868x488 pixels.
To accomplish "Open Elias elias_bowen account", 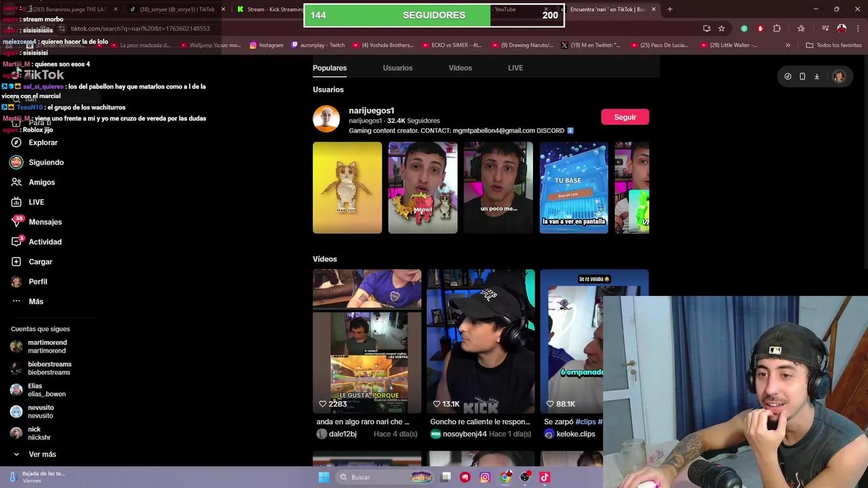I will pyautogui.click(x=39, y=390).
